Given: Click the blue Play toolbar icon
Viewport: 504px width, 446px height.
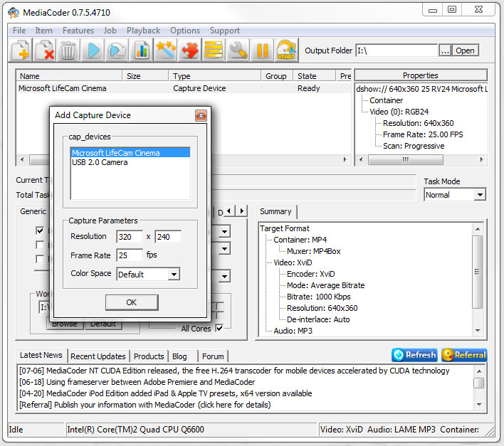Looking at the screenshot, I should pos(93,51).
